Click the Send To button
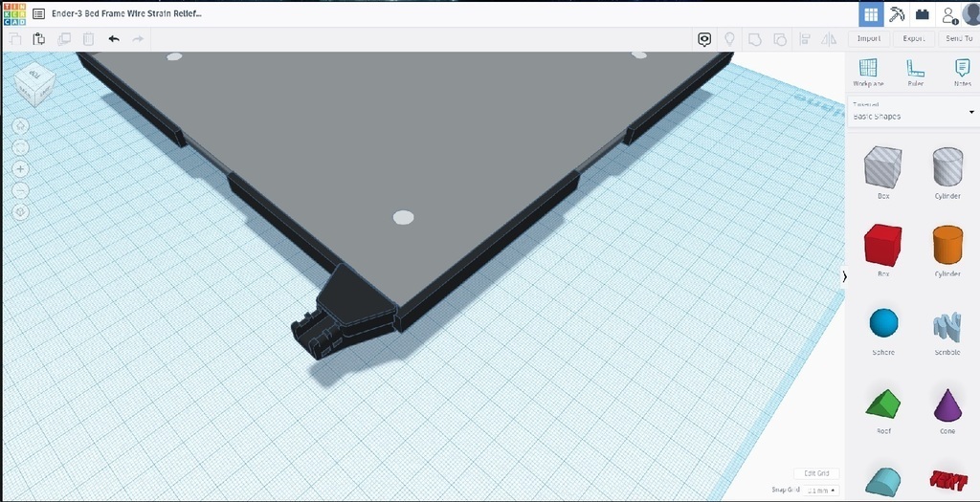980x502 pixels. point(959,38)
